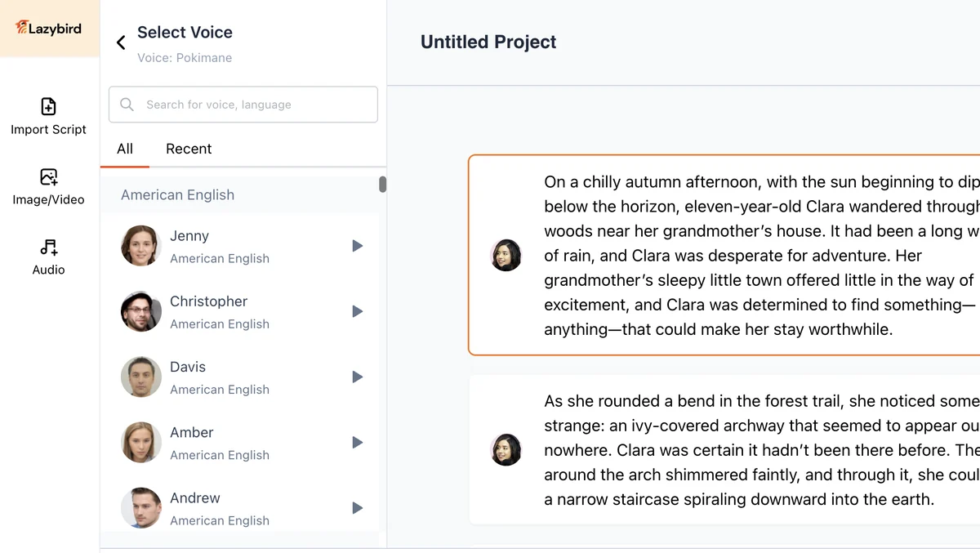Switch to the All tab
980x553 pixels.
pyautogui.click(x=125, y=149)
